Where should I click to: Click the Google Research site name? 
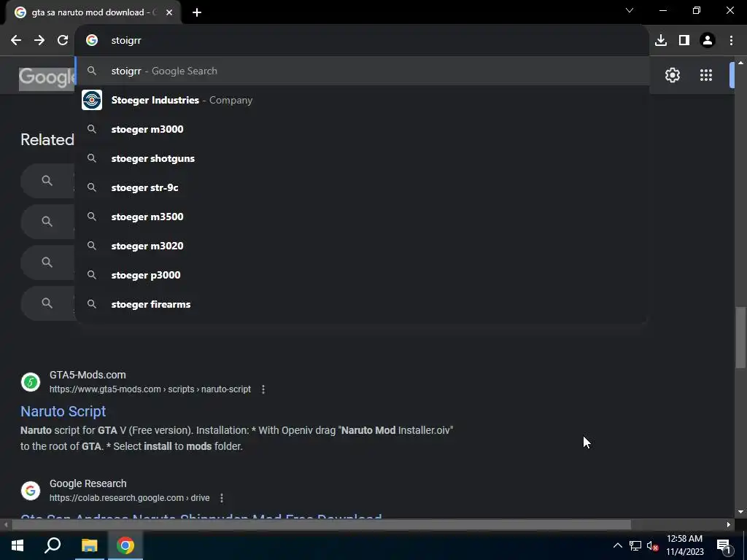tap(88, 484)
